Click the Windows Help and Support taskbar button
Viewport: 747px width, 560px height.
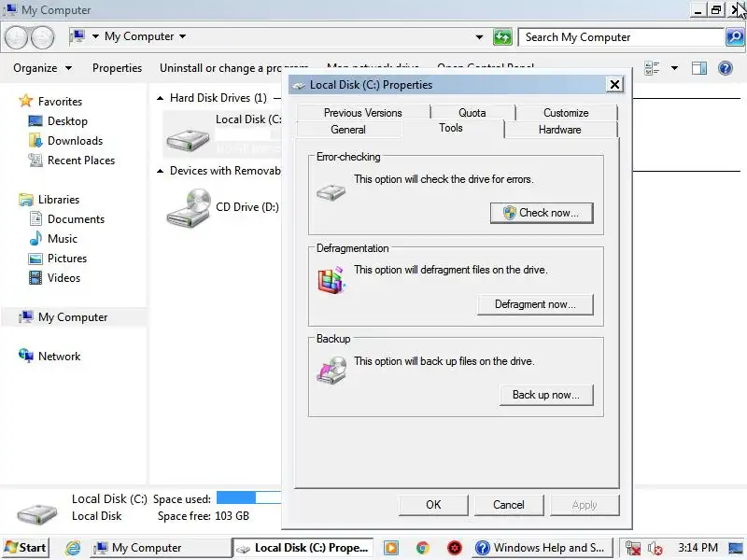(x=543, y=548)
